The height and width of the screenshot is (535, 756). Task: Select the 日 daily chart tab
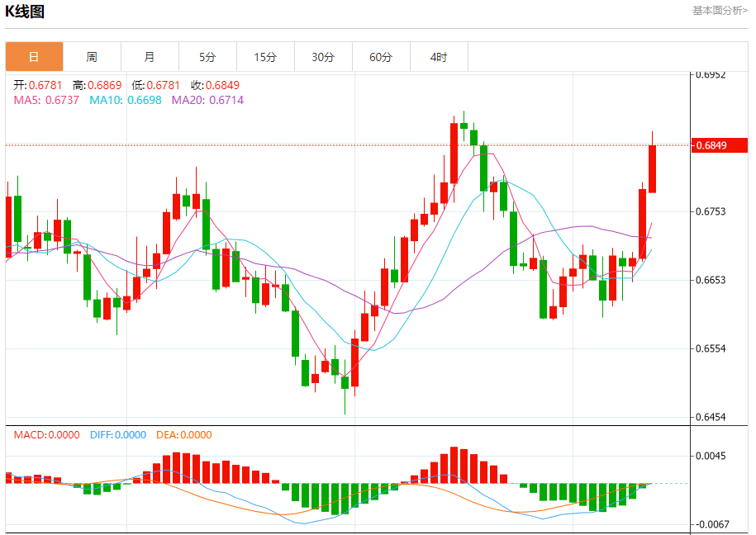click(34, 57)
